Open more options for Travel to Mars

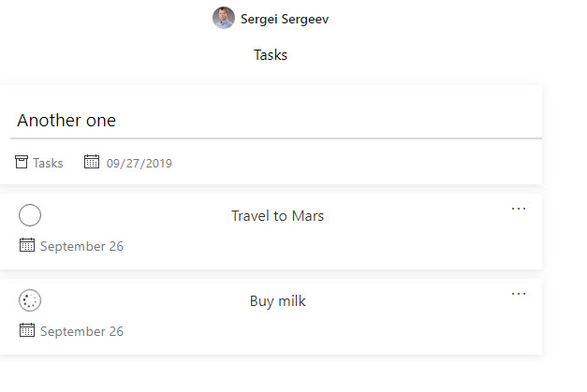(519, 209)
